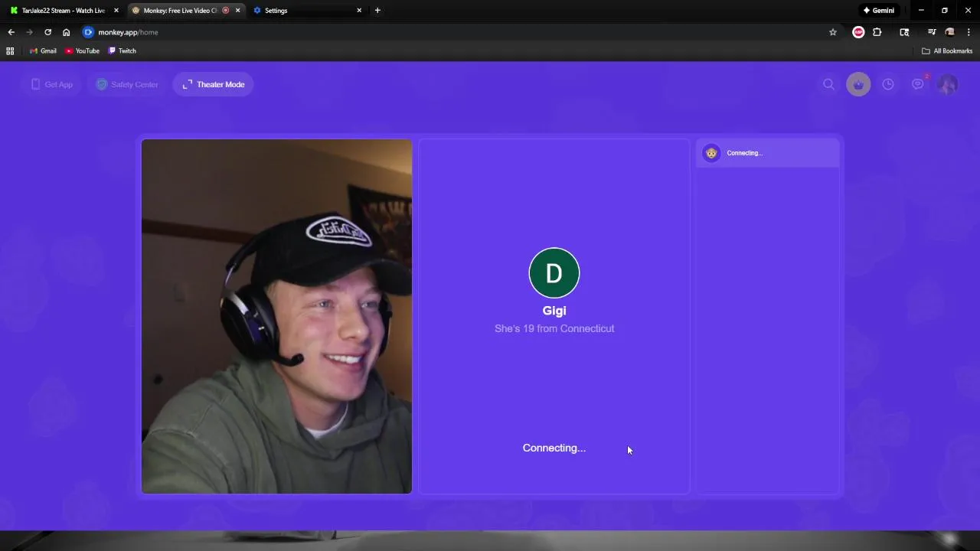Click "She's 19 from Connecticut" text
The height and width of the screenshot is (551, 980).
pyautogui.click(x=554, y=328)
